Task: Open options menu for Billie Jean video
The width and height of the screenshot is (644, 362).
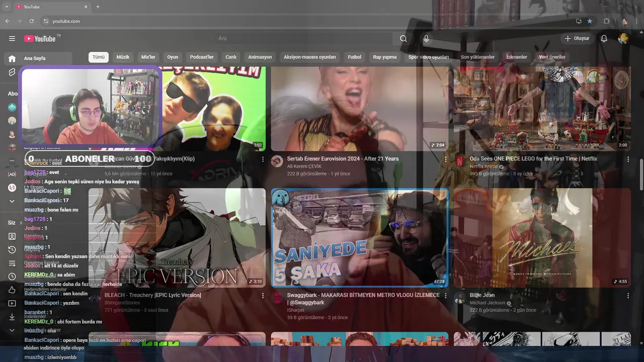Action: [628, 296]
